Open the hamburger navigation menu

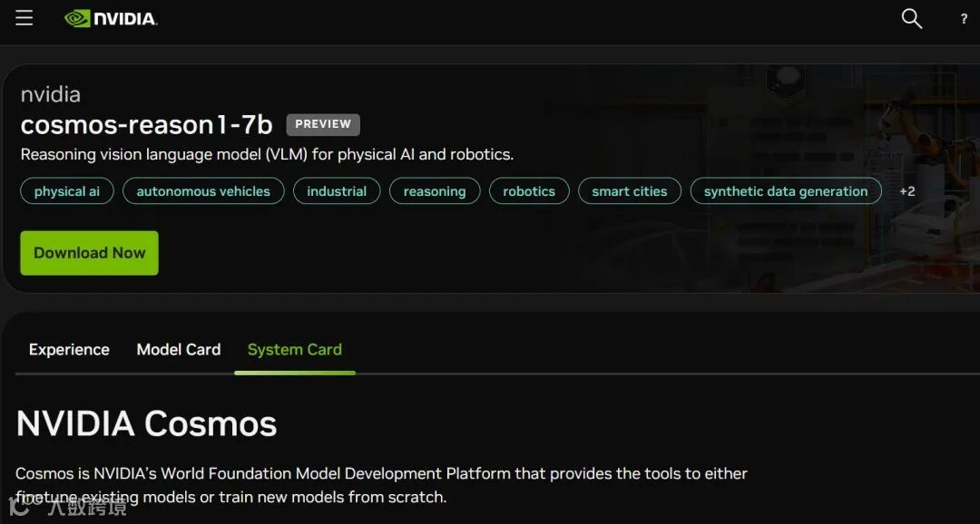pos(24,18)
